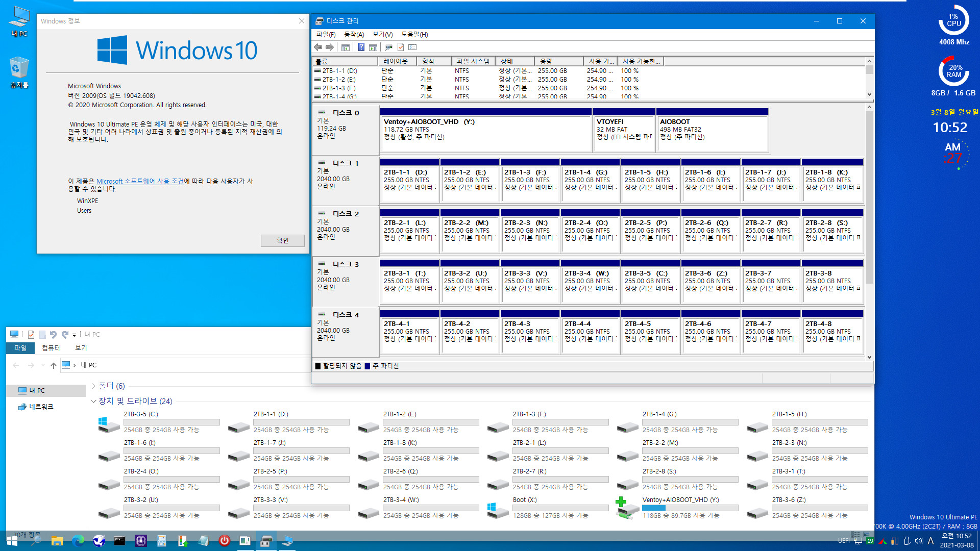The height and width of the screenshot is (551, 980).
Task: Open the quick access toolbar customize dropdown arrow
Action: click(x=75, y=335)
